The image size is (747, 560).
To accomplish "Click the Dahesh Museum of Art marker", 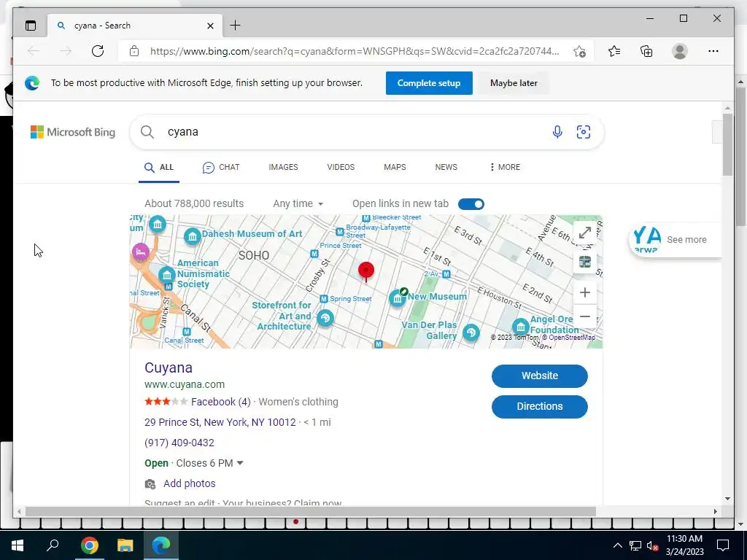I will 193,236.
